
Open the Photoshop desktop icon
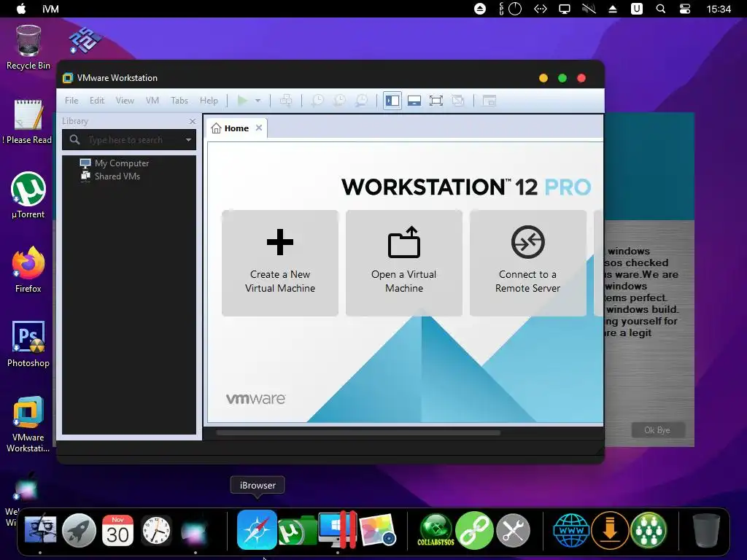(28, 344)
